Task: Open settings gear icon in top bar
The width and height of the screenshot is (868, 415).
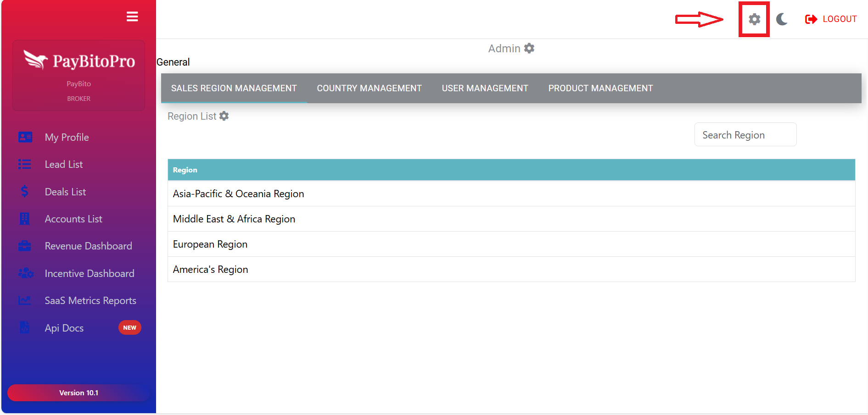Action: click(x=754, y=19)
